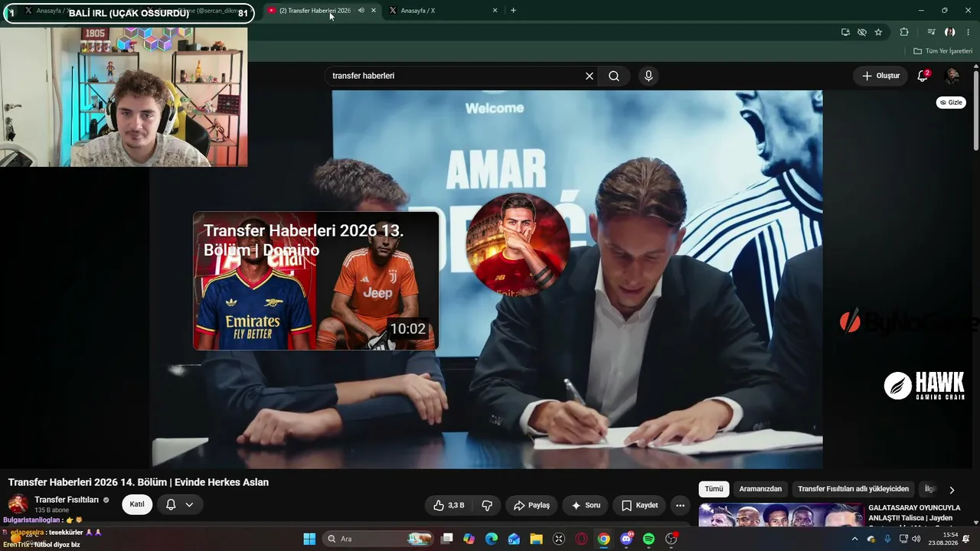Click the Oluştur create button
980x551 pixels.
[x=880, y=76]
